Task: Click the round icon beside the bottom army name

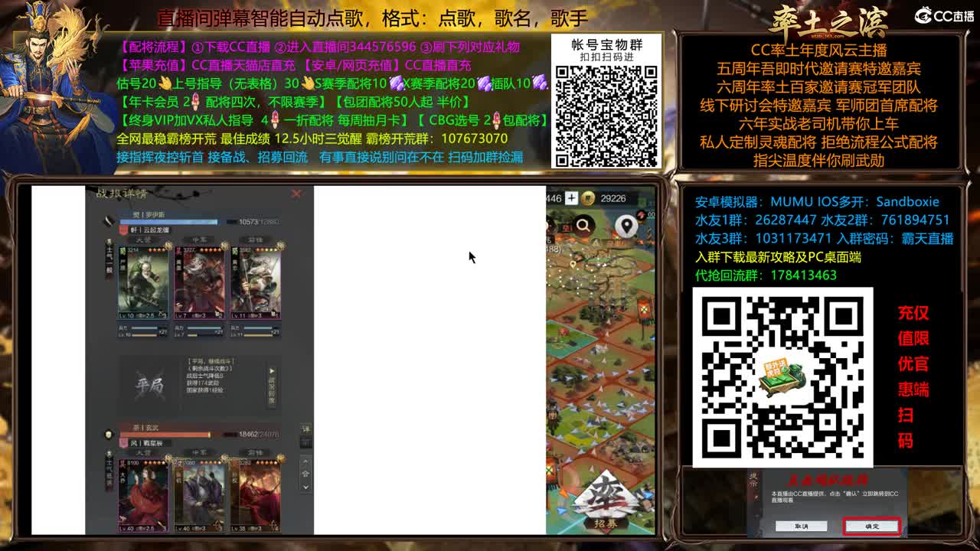Action: tap(109, 434)
